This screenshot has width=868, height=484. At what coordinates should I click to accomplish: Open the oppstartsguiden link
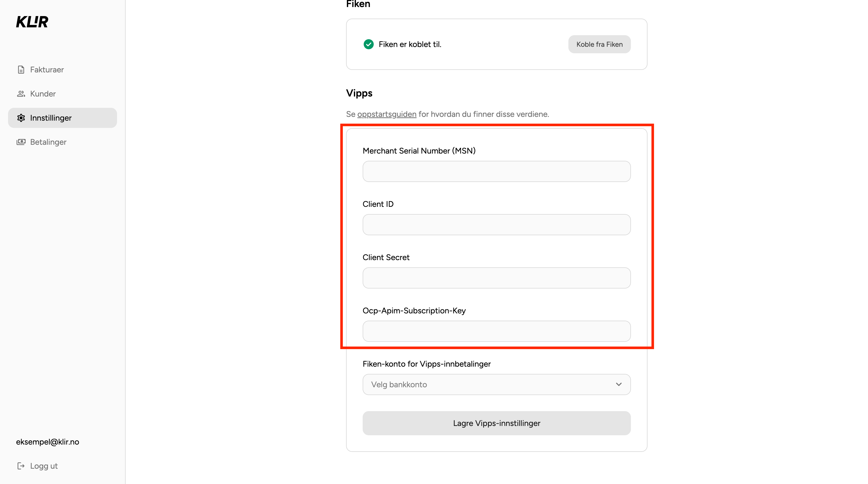pos(387,114)
